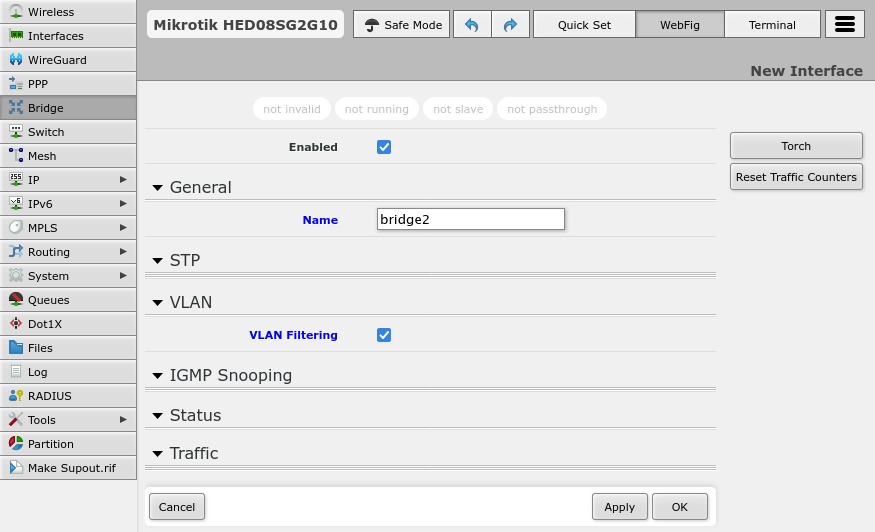The height and width of the screenshot is (532, 875).
Task: Open the Partition sidebar item
Action: [x=50, y=444]
